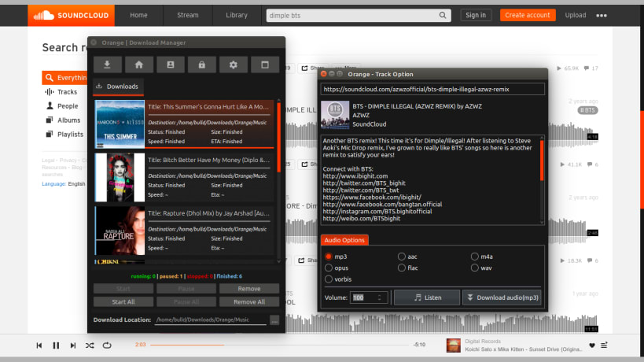Click the browse dots button beside Download Location
644x362 pixels.
pyautogui.click(x=274, y=320)
